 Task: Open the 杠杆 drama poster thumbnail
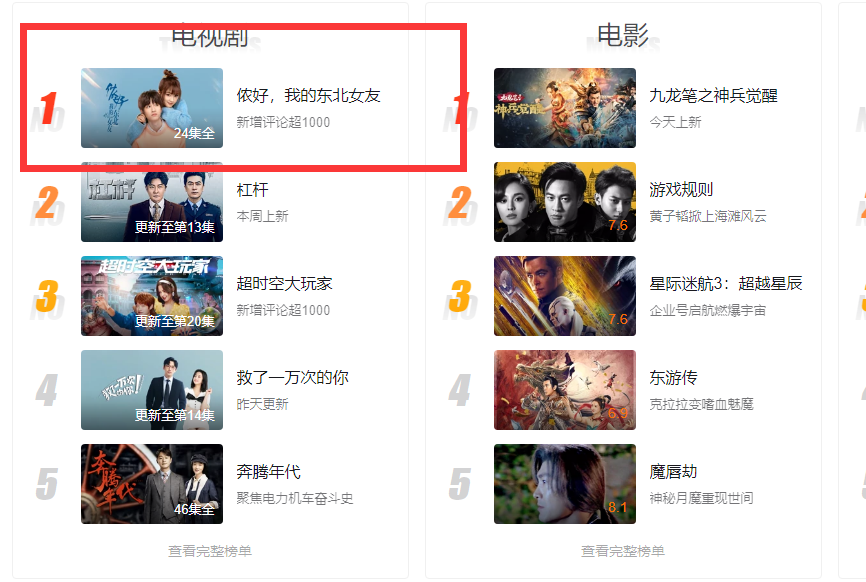click(152, 202)
